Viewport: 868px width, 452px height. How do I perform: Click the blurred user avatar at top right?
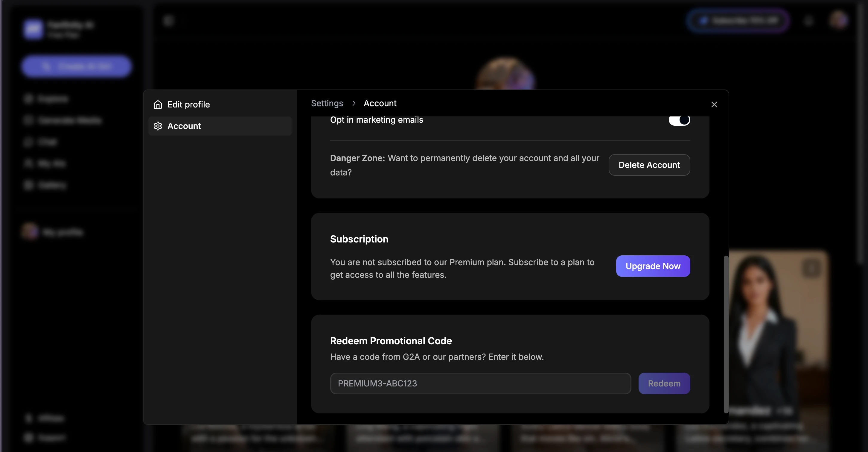coord(838,20)
